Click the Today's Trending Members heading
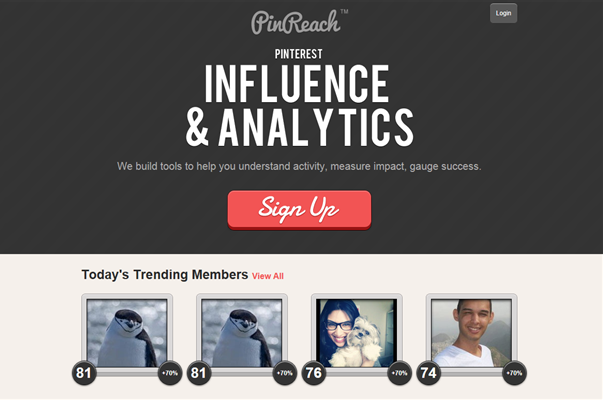Screen dimensions: 603x400 pos(165,275)
